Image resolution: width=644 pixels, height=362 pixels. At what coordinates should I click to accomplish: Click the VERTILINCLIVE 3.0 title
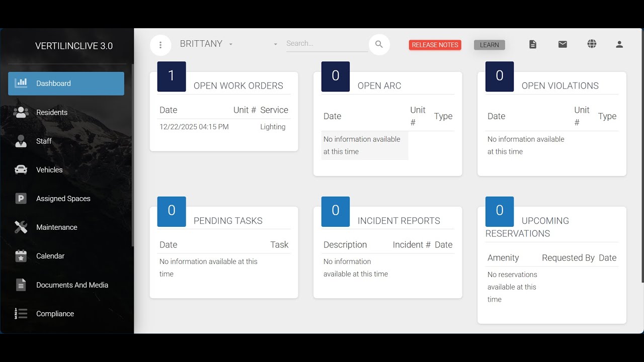(74, 46)
